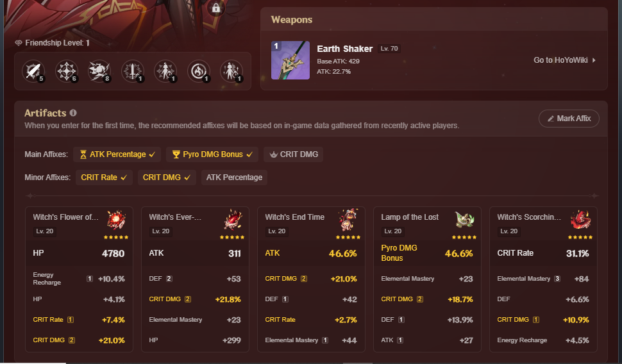Expand the HoYoWiki arrow chevron

tap(594, 60)
